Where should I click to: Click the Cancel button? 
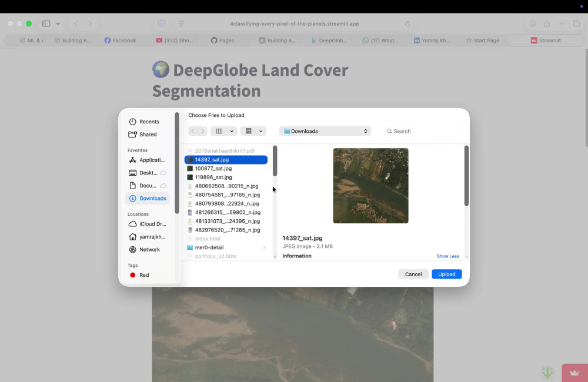[413, 274]
